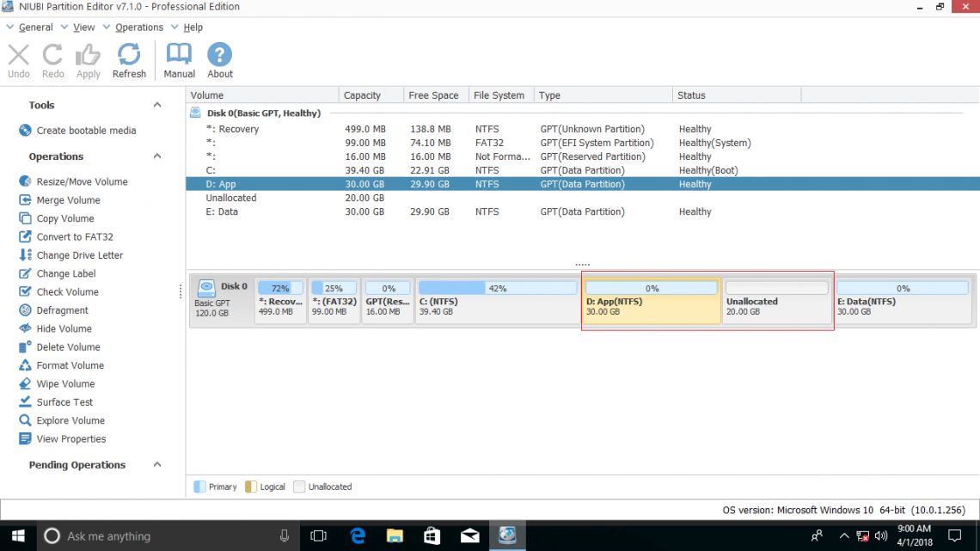Screen dimensions: 980x551
Task: Open the General menu
Action: [35, 28]
